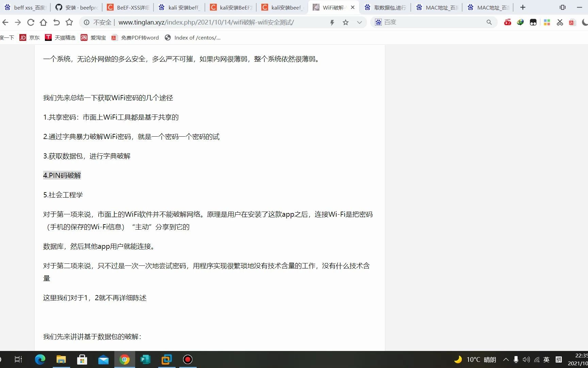Click the scissors screenshot tool
The width and height of the screenshot is (588, 368).
(x=560, y=22)
